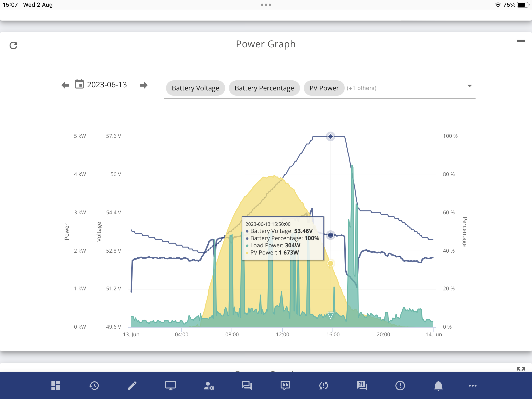Open the dashboard grid icon
532x399 pixels.
[x=55, y=386]
